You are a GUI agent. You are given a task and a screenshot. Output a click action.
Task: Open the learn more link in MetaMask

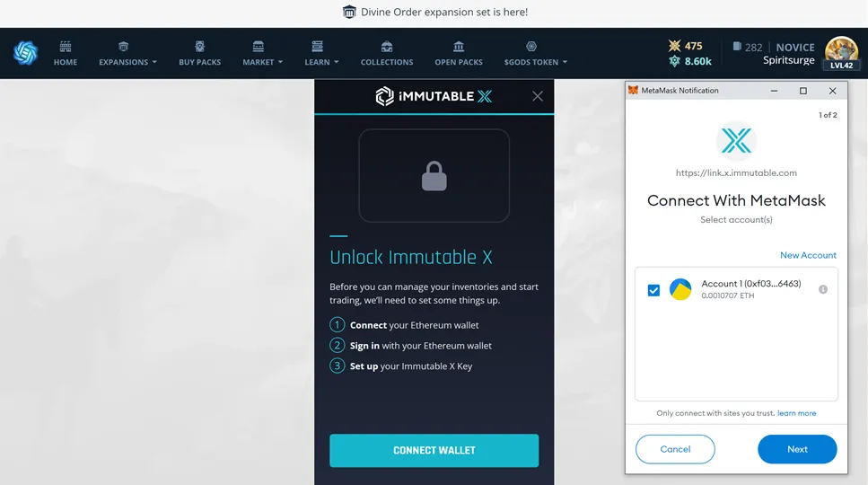(x=796, y=413)
